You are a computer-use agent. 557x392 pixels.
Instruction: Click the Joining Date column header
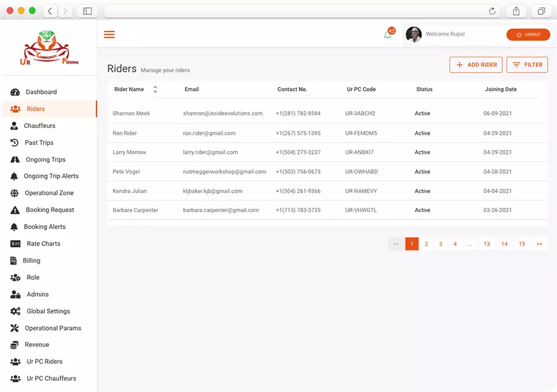click(501, 90)
